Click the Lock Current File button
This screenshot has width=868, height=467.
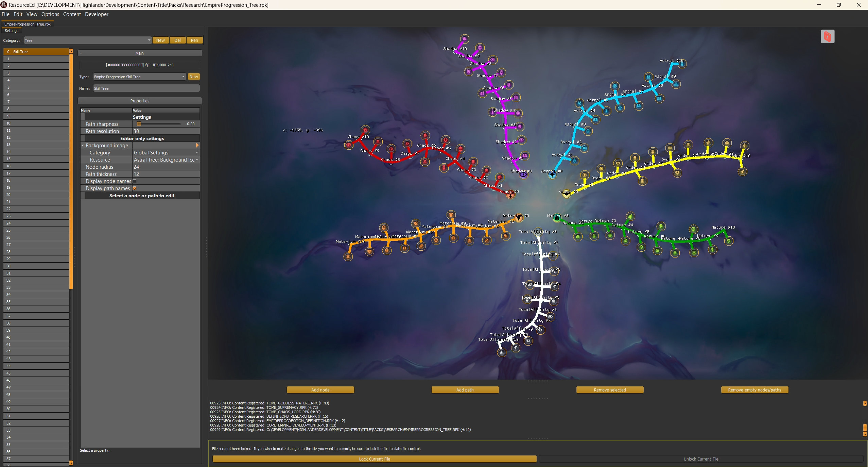pos(374,459)
